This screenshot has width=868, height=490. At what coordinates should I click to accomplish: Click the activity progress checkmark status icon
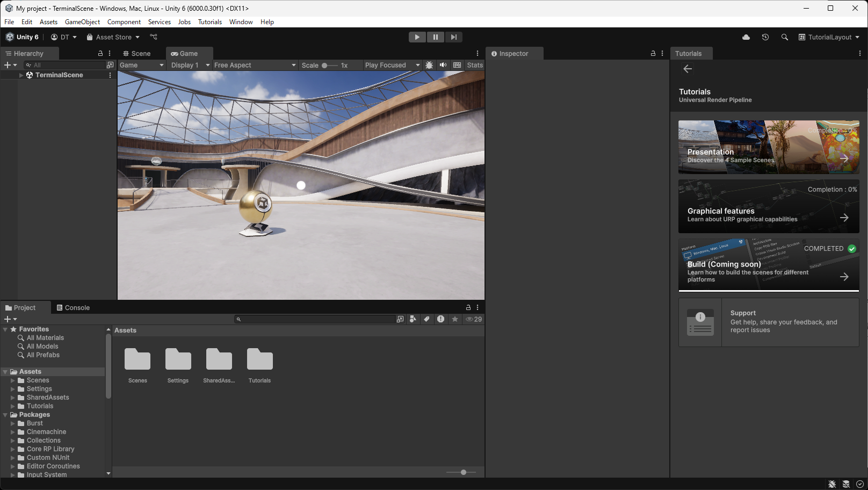click(x=860, y=484)
